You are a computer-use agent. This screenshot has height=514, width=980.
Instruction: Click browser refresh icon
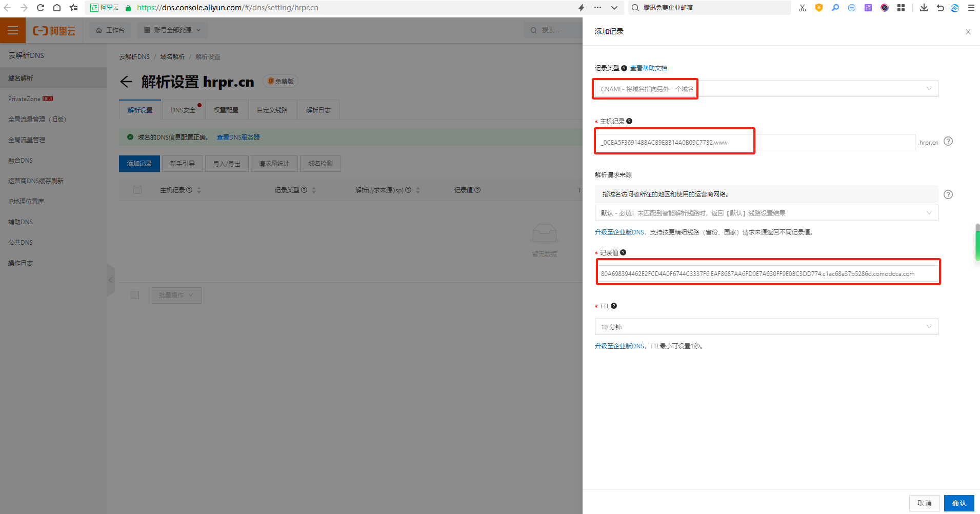coord(41,8)
